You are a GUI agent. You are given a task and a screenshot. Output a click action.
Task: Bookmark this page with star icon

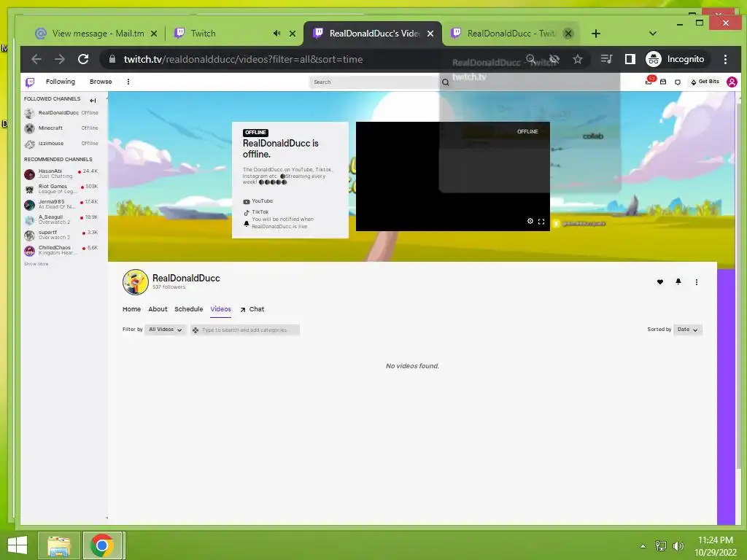coord(578,59)
